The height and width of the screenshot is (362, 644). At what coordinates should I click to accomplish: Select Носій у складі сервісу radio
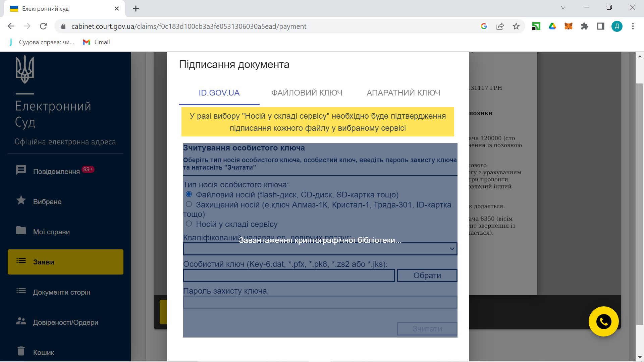(x=189, y=224)
